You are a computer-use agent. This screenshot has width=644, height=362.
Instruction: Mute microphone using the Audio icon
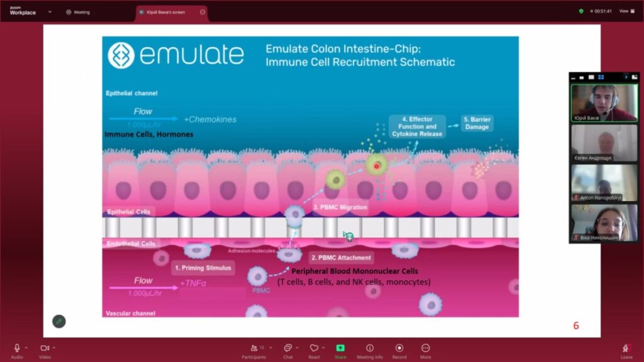[17, 348]
